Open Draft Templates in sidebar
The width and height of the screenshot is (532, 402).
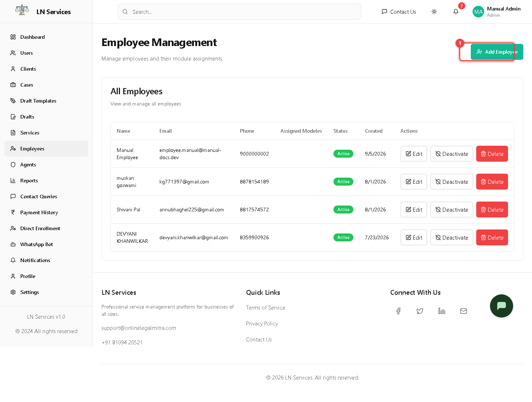tap(46, 101)
